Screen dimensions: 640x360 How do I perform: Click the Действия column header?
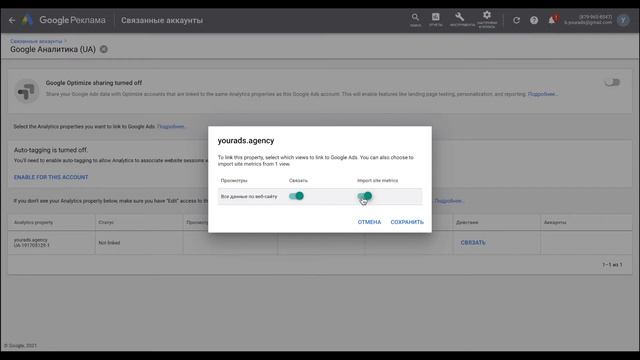[467, 222]
